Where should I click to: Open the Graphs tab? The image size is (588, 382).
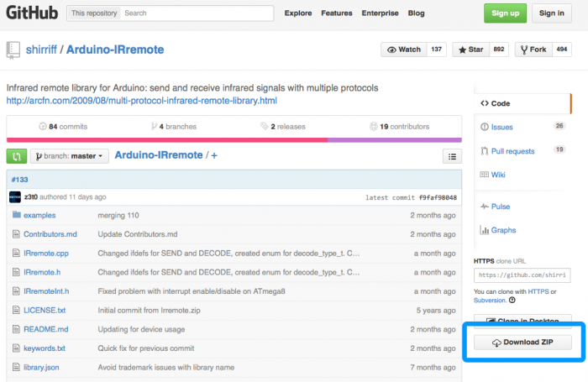504,230
